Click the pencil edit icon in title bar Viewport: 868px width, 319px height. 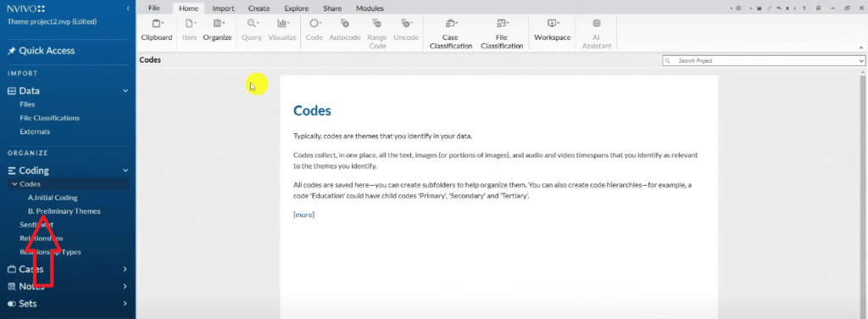(x=770, y=8)
